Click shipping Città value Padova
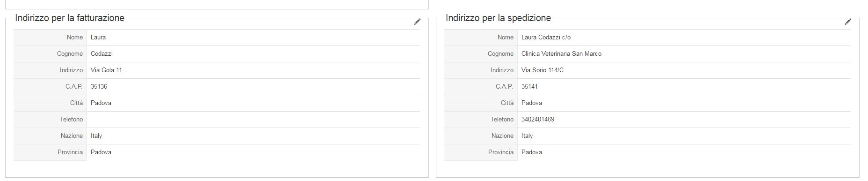Image resolution: width=868 pixels, height=181 pixels. pos(532,103)
